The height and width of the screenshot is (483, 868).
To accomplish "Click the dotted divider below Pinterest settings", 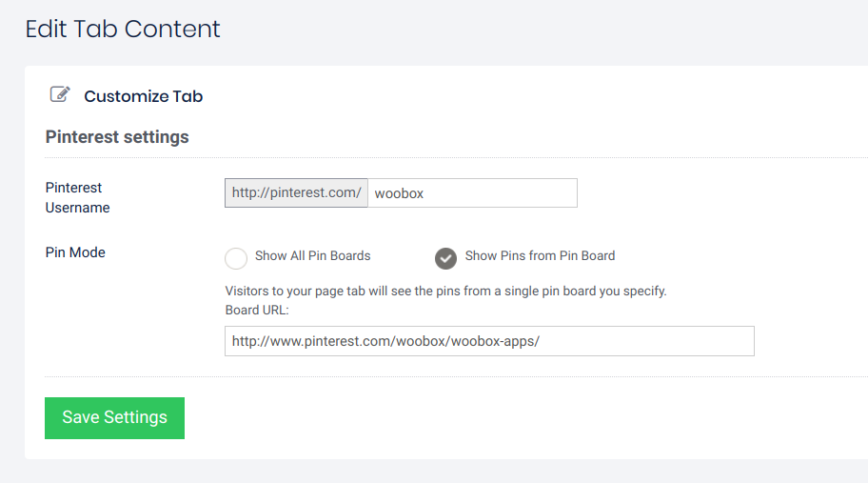I will 457,158.
